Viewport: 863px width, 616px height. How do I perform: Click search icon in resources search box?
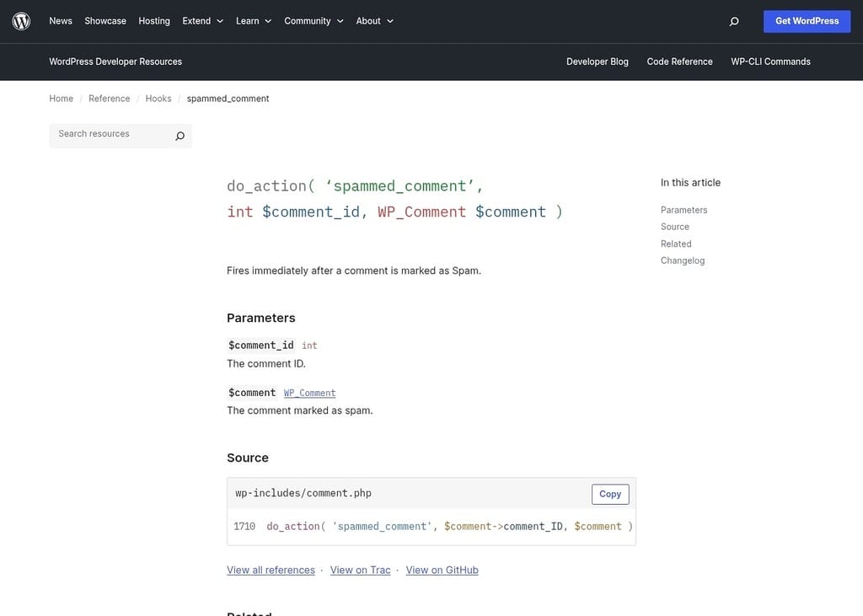click(180, 136)
